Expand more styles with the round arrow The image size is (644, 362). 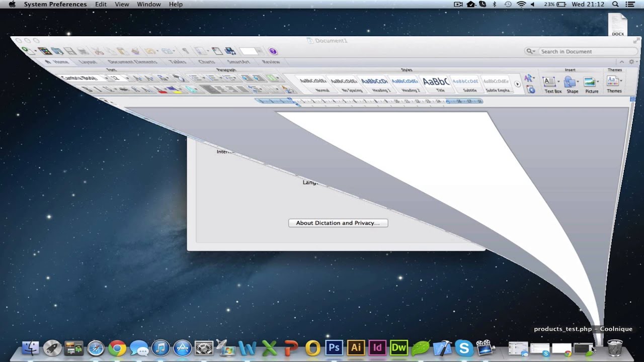click(517, 84)
